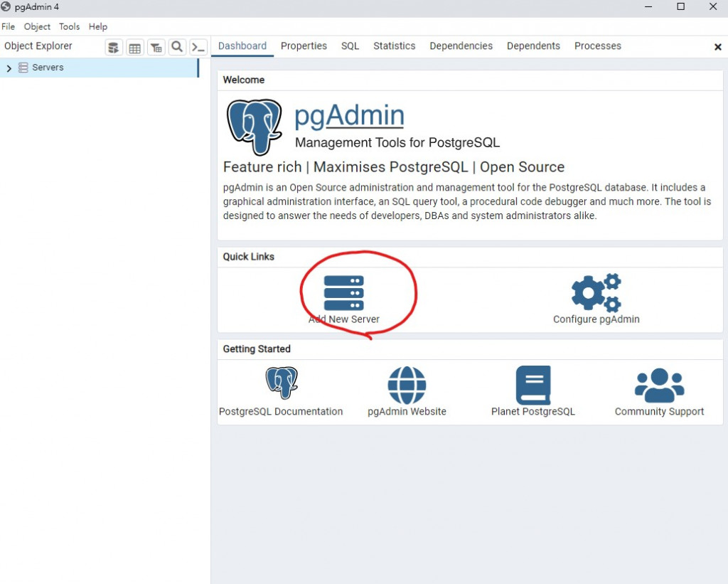Click the Search Objects magnifier icon

(x=177, y=47)
